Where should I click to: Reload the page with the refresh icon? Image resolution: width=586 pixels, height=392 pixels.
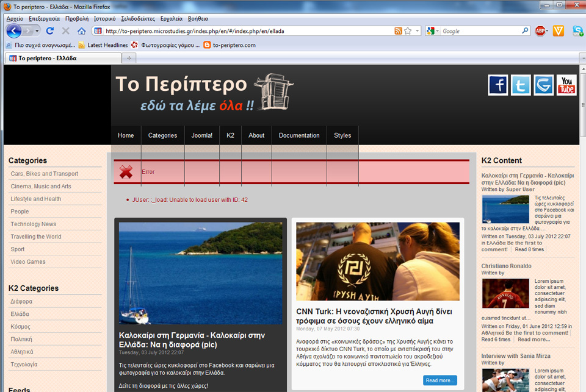click(x=49, y=31)
